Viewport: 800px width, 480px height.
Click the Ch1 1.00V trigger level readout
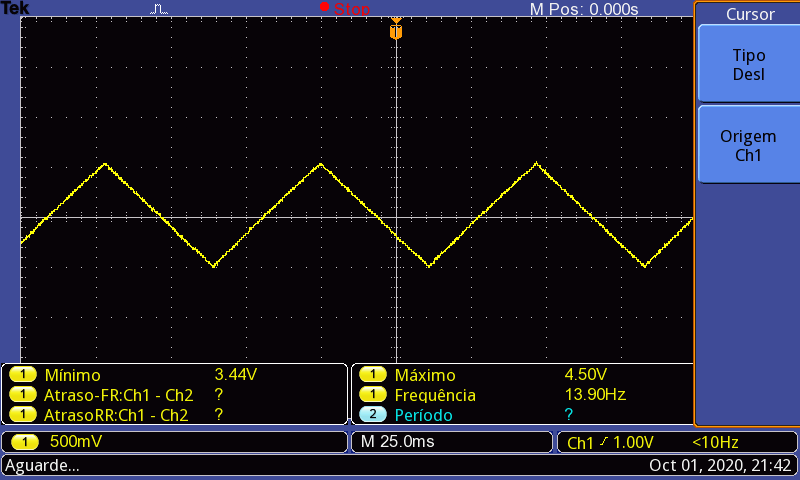(x=610, y=442)
